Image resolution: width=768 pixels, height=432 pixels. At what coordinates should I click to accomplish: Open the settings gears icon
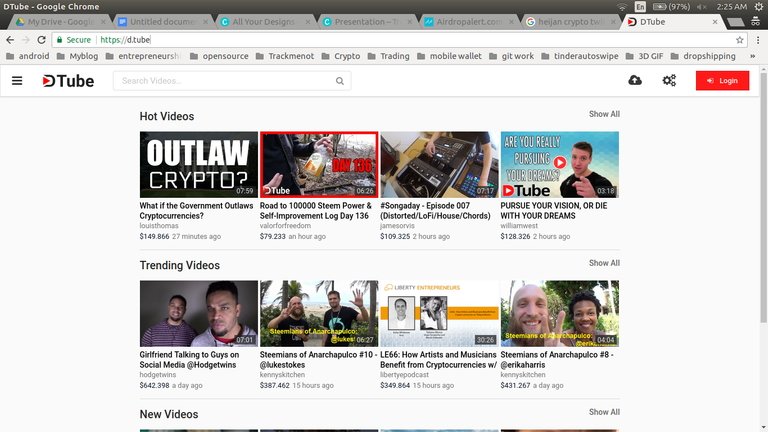pos(669,80)
